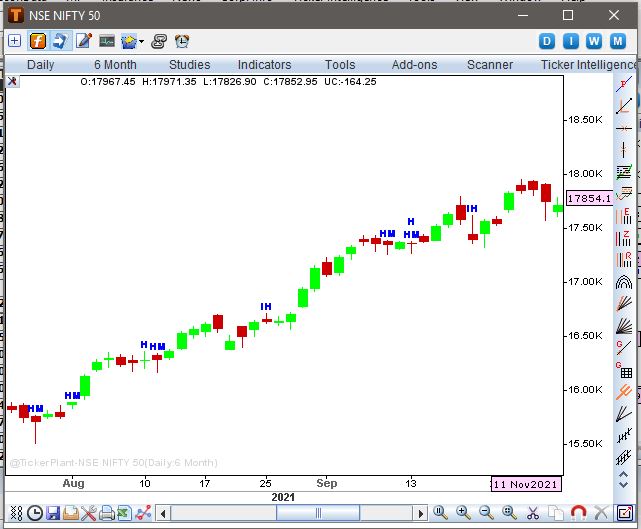Viewport: 641px width, 529px height.
Task: Click the yellow-blue folder icon
Action: pyautogui.click(x=130, y=42)
